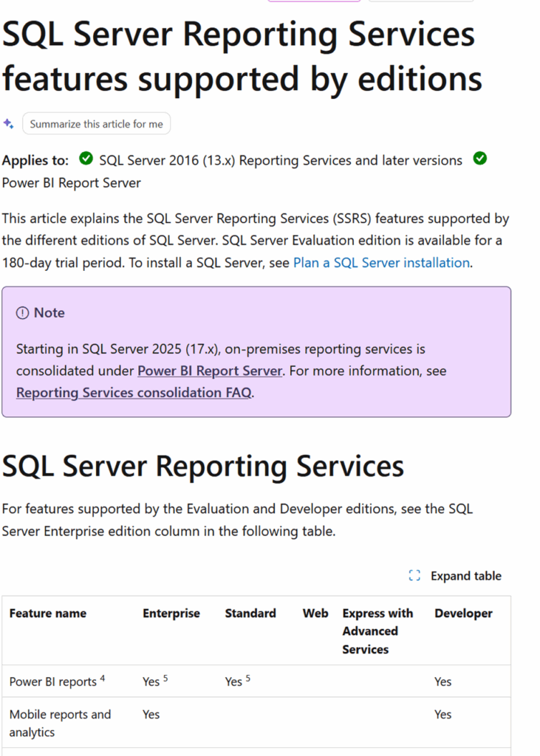This screenshot has height=756, width=540.
Task: Click Summarize this article for me
Action: 96,123
